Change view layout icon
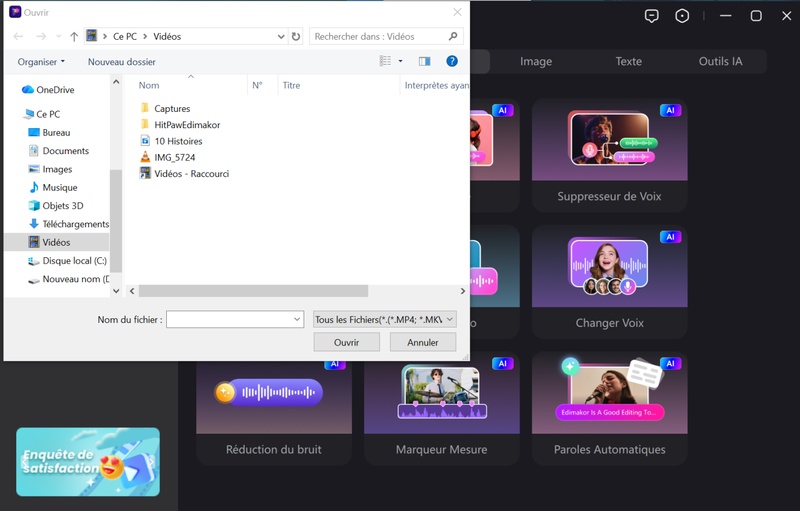 (x=385, y=61)
